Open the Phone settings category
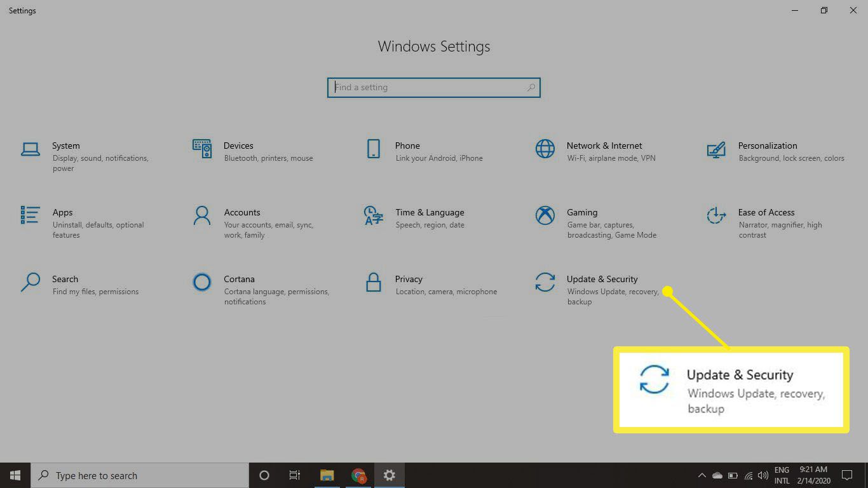 (x=424, y=151)
